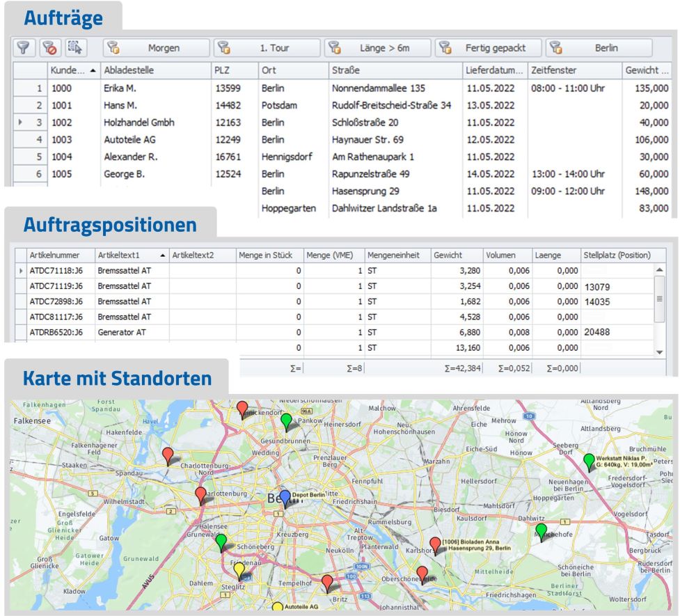This screenshot has width=696, height=616.
Task: Click the funnel filter icon in Aufträge toolbar
Action: 24,47
